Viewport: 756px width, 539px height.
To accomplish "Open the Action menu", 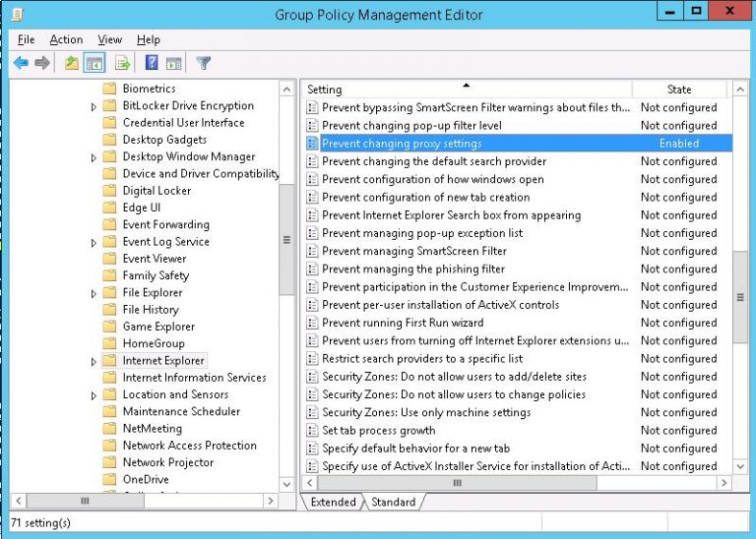I will click(x=66, y=39).
